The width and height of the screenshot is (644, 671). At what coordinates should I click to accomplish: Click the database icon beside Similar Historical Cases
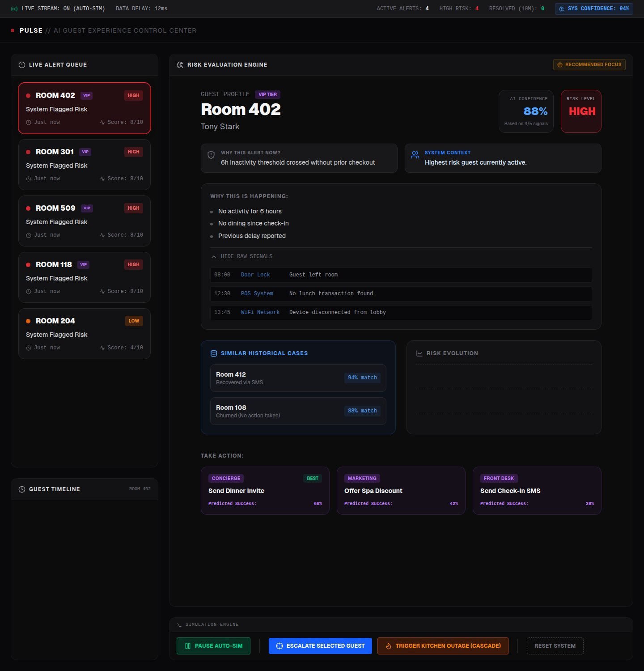(x=214, y=353)
